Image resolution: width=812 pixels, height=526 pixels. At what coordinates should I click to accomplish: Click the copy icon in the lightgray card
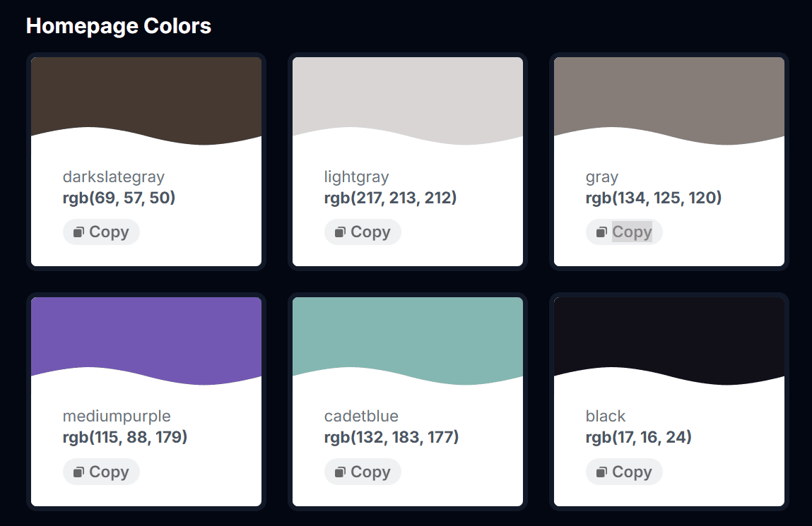point(339,232)
